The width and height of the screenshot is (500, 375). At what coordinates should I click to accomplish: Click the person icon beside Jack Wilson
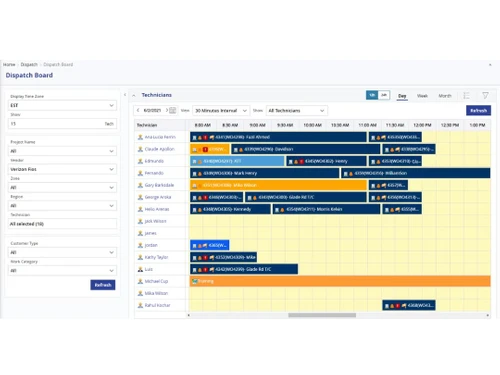[x=140, y=221]
